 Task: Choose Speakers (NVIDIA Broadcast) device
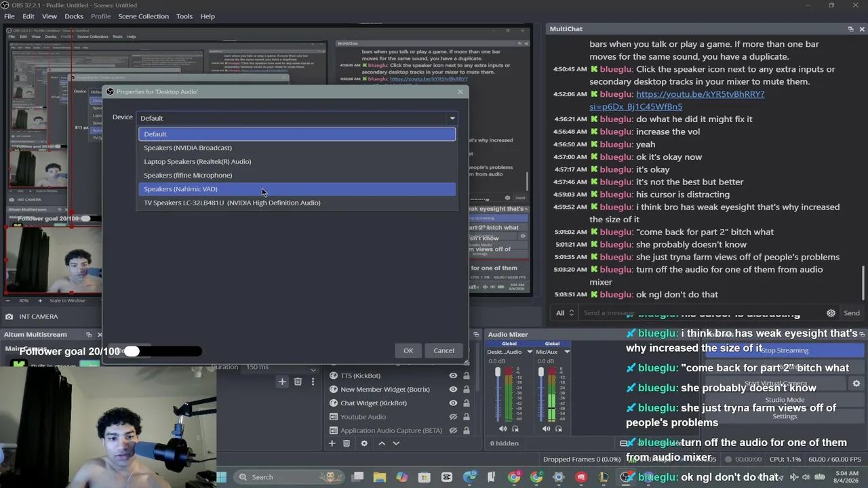point(297,148)
